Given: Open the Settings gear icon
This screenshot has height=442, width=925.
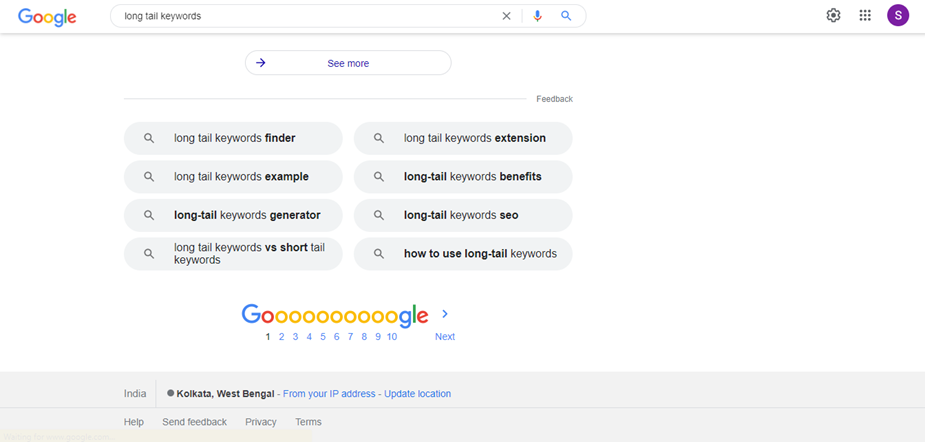Looking at the screenshot, I should click(833, 15).
